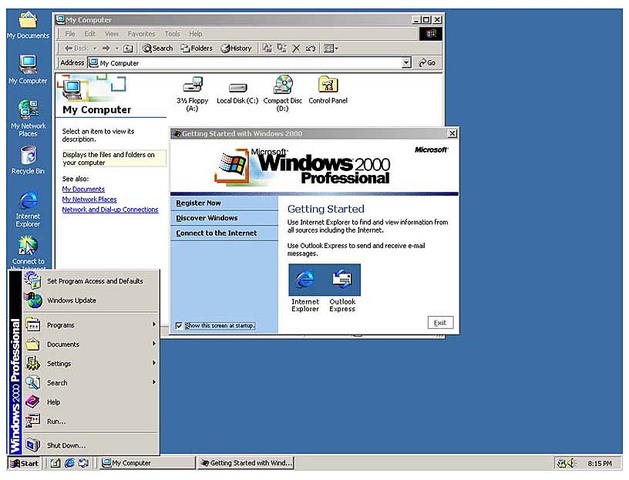Expand the Address bar dropdown
The height and width of the screenshot is (480, 629).
406,63
